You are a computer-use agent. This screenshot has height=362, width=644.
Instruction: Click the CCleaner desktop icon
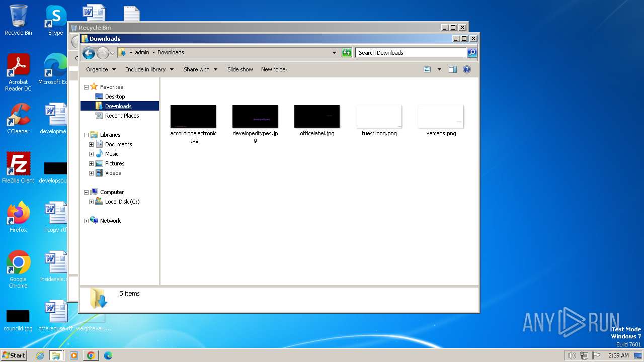coord(18,119)
